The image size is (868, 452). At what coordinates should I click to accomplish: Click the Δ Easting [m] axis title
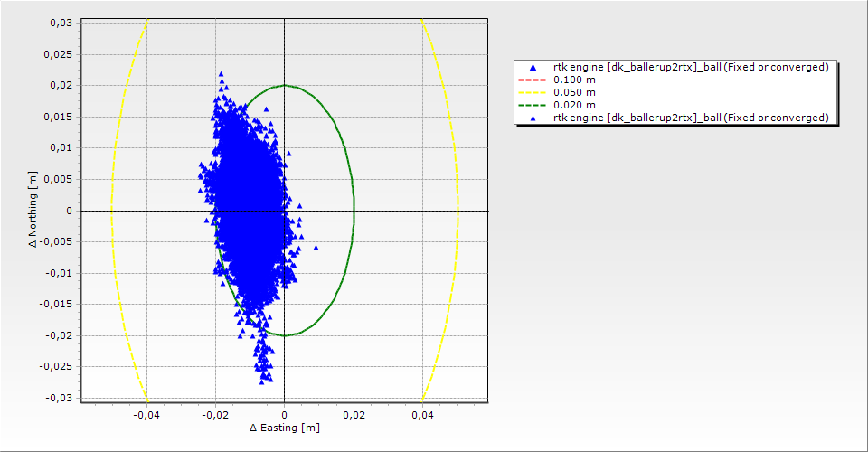click(x=284, y=428)
